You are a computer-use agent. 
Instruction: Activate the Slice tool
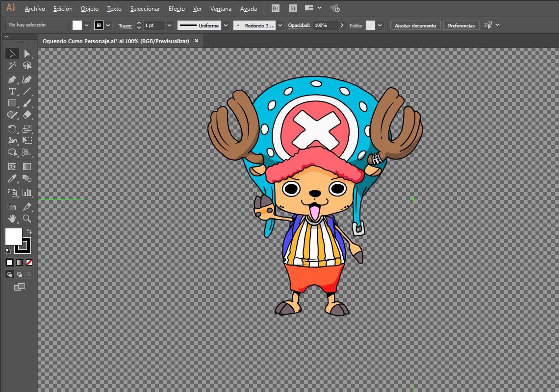tap(27, 207)
